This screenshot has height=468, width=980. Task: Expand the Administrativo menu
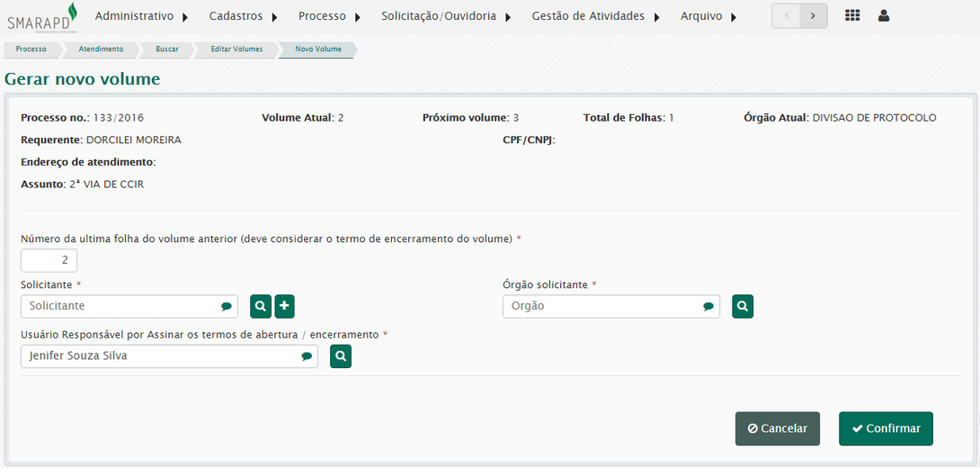point(141,16)
